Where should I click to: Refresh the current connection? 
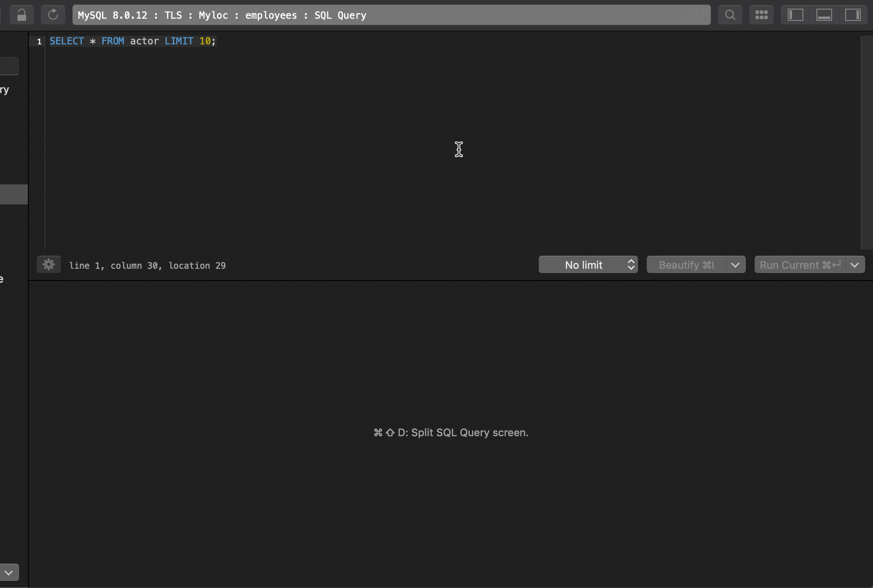coord(53,14)
